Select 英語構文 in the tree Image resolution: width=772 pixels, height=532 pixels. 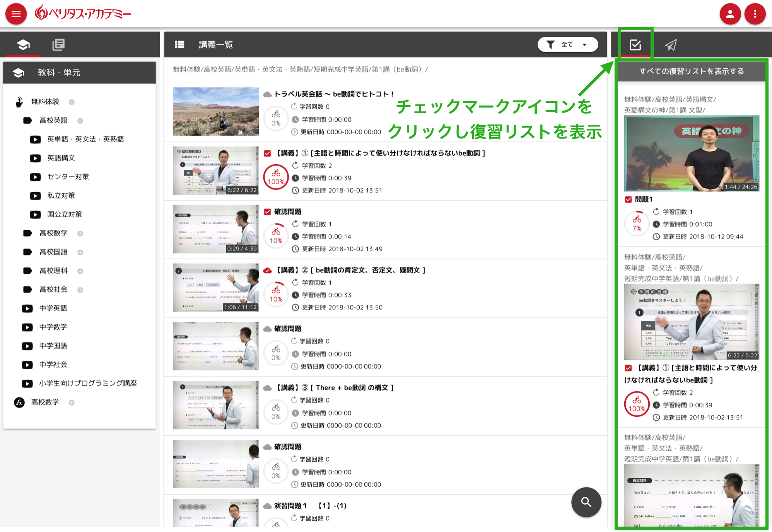61,158
